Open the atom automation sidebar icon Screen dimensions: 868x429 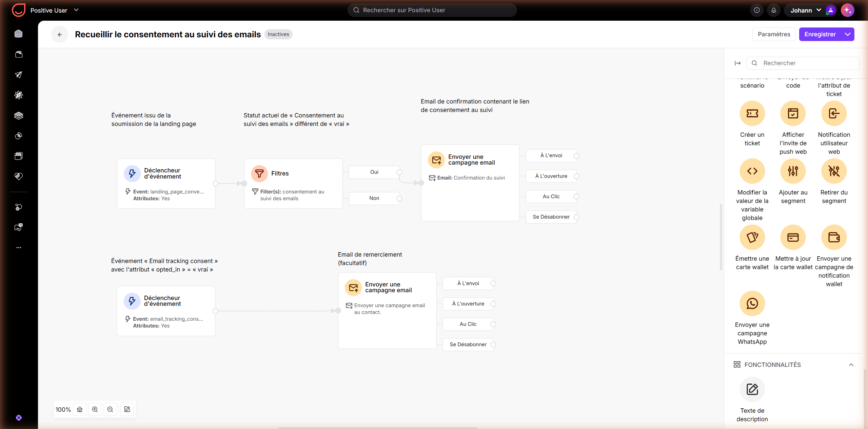pyautogui.click(x=19, y=95)
